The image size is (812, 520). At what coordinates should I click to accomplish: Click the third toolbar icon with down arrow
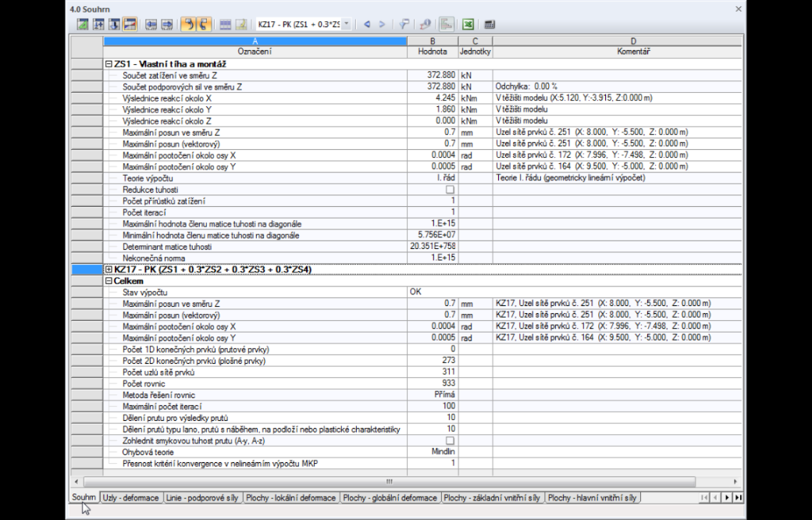click(114, 24)
